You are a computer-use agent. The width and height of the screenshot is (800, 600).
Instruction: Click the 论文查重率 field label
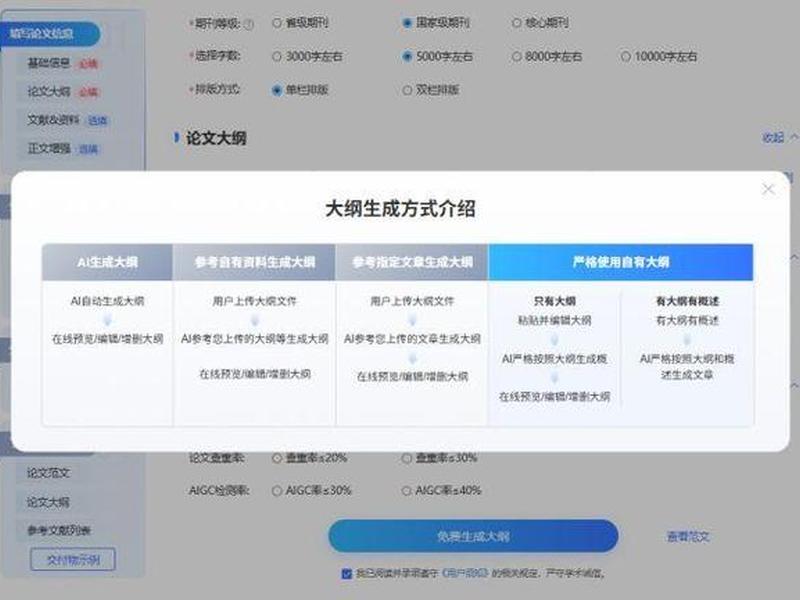[x=216, y=458]
